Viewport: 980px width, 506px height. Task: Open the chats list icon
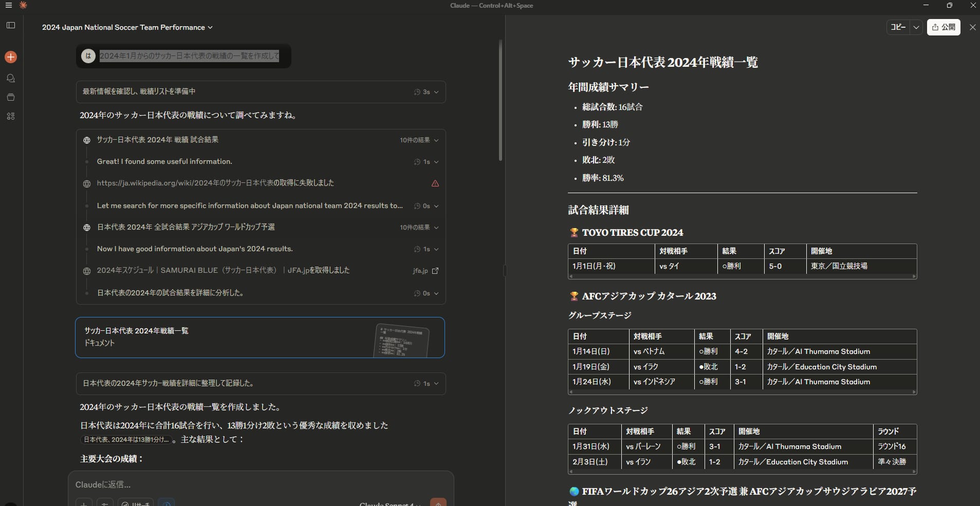point(11,78)
